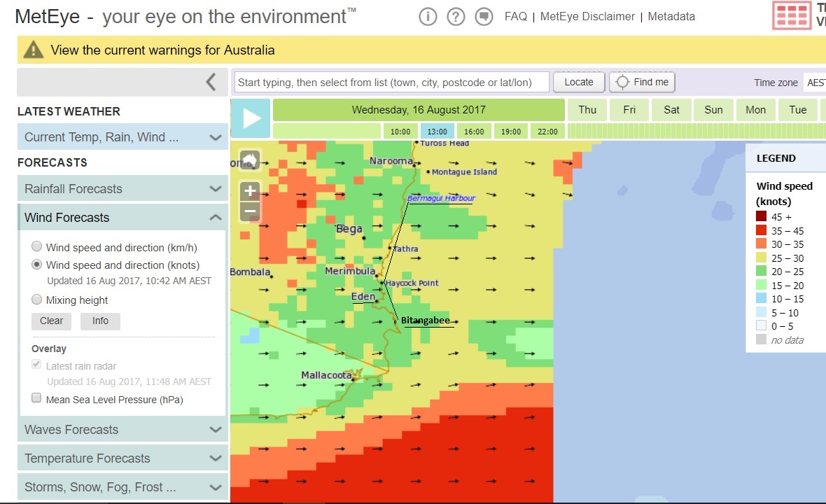Image resolution: width=826 pixels, height=504 pixels.
Task: Click the map home extent icon
Action: coord(250,160)
